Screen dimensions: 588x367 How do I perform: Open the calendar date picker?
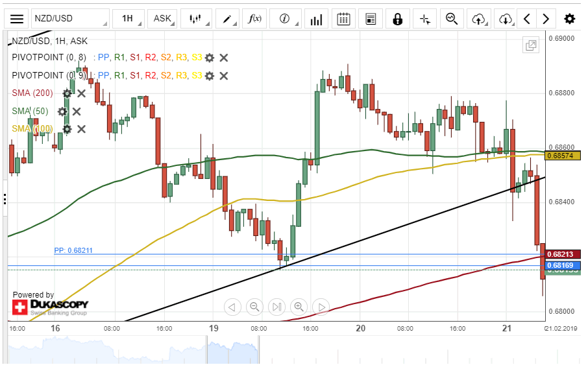tap(343, 18)
